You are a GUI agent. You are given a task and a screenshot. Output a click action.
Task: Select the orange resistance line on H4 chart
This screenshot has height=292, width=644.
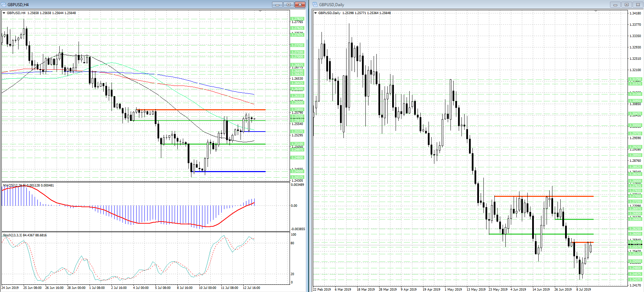pos(201,110)
